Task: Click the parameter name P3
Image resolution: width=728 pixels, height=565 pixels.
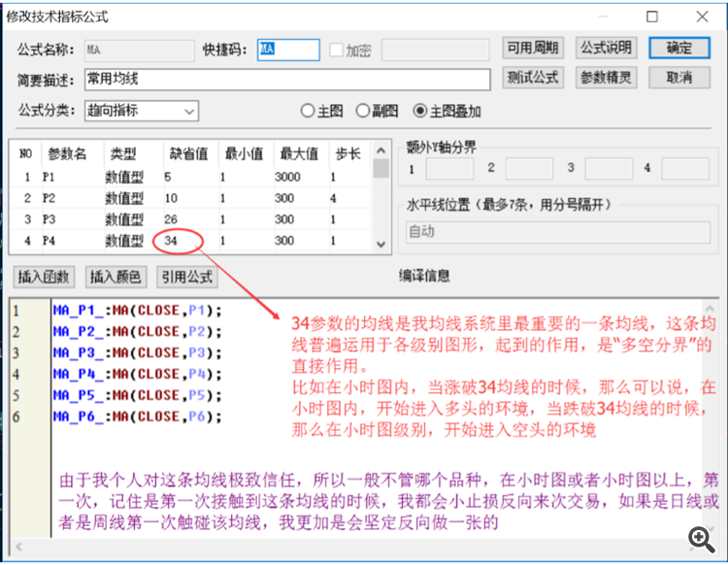Action: (x=49, y=219)
